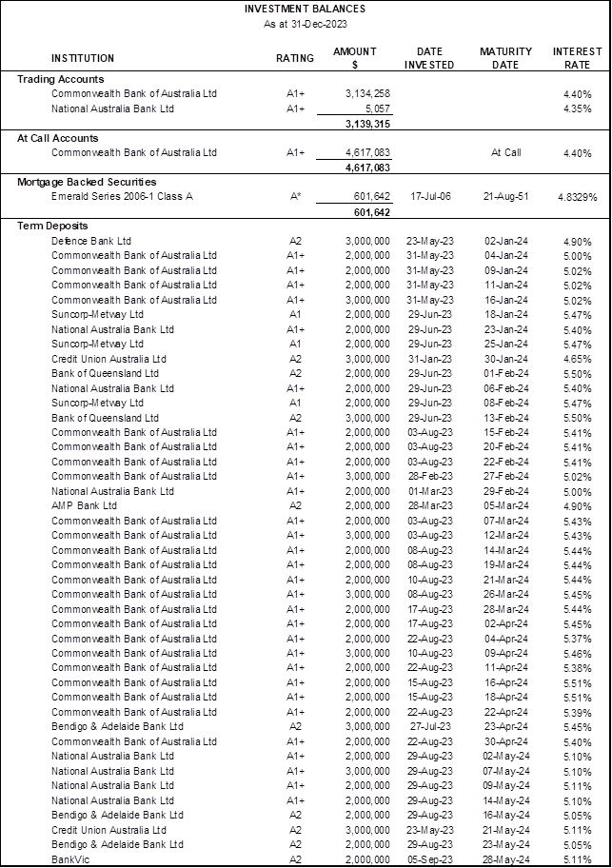Click the maturity date 23-May-24
Screen dimensions: 612x868
(x=505, y=845)
